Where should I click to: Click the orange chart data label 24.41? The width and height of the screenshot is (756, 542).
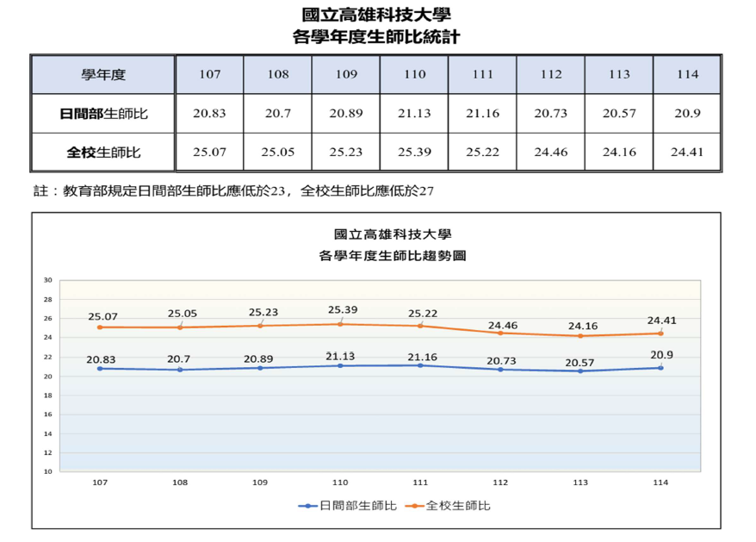tap(661, 321)
